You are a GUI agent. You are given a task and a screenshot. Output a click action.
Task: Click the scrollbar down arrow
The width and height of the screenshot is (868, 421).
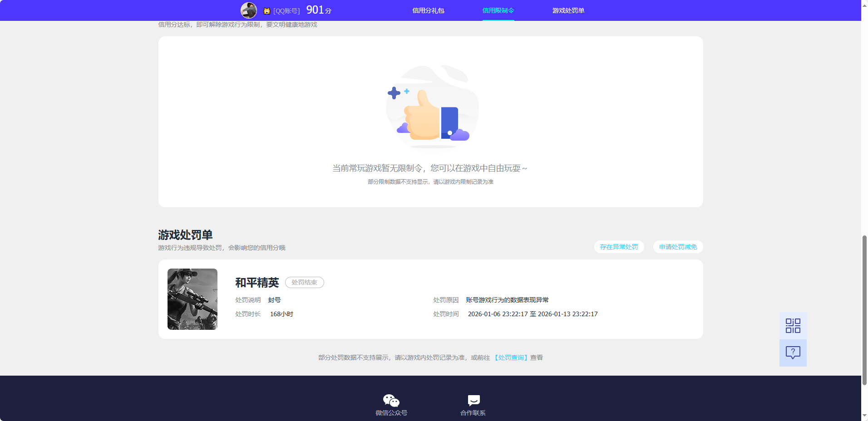pos(864,416)
